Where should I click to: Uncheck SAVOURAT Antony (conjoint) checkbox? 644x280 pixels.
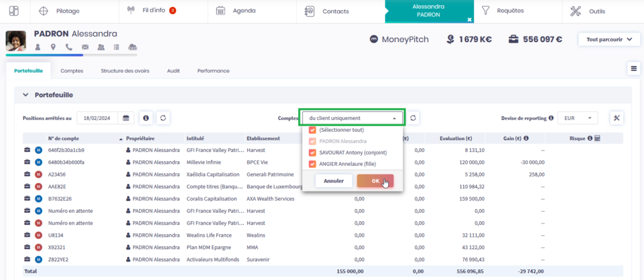pyautogui.click(x=313, y=153)
